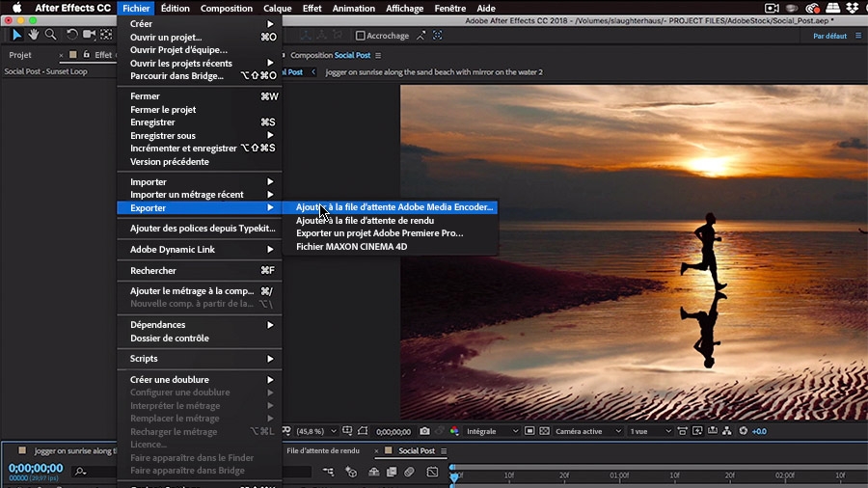Click the blue exposure value +0,0
Screen dimensions: 868x488
coord(759,431)
